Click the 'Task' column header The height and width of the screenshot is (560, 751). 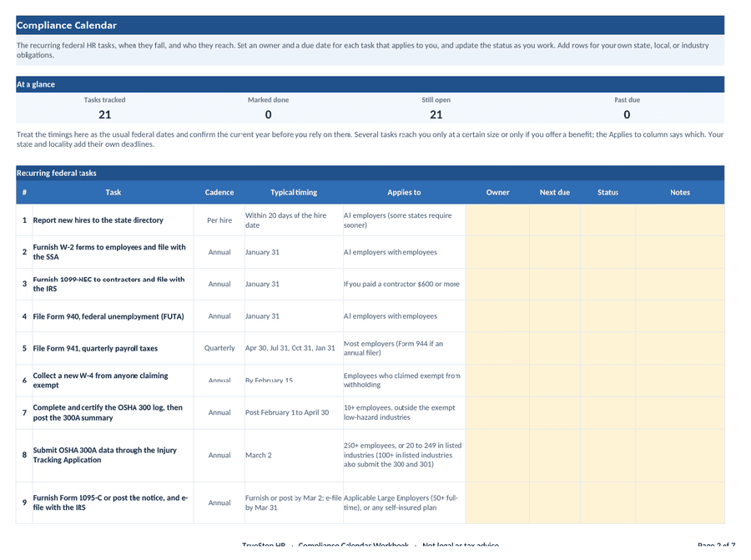pyautogui.click(x=113, y=192)
